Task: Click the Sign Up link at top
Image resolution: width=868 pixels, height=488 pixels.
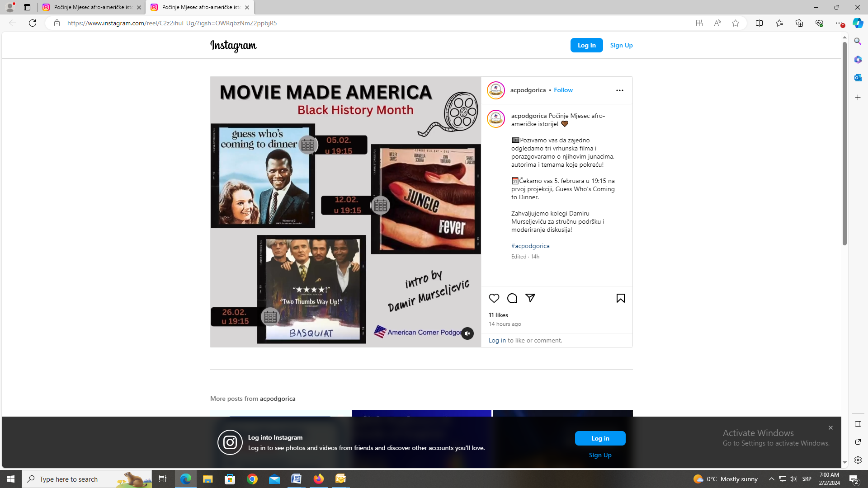Action: (621, 45)
